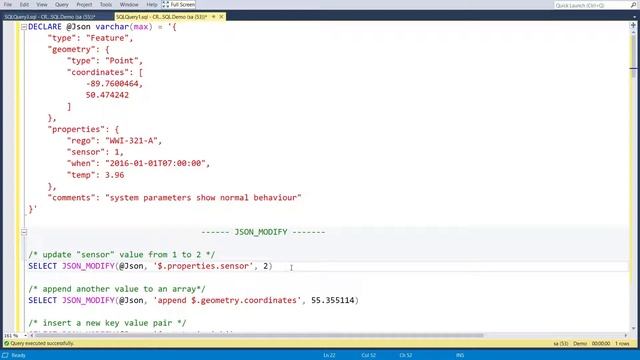Click the update "sensor" value comment line
This screenshot has height=360, width=640.
pyautogui.click(x=122, y=255)
